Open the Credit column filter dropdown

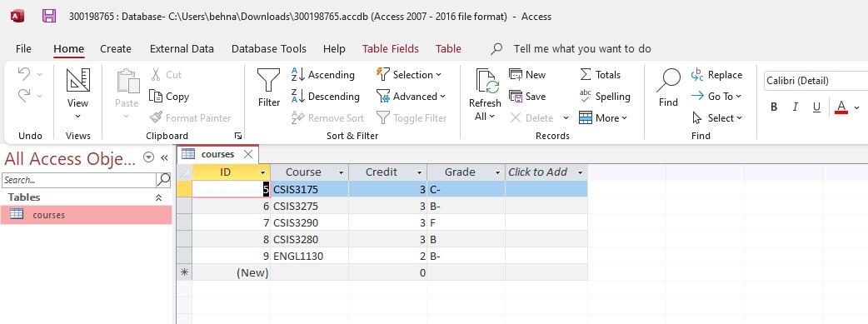pyautogui.click(x=420, y=172)
